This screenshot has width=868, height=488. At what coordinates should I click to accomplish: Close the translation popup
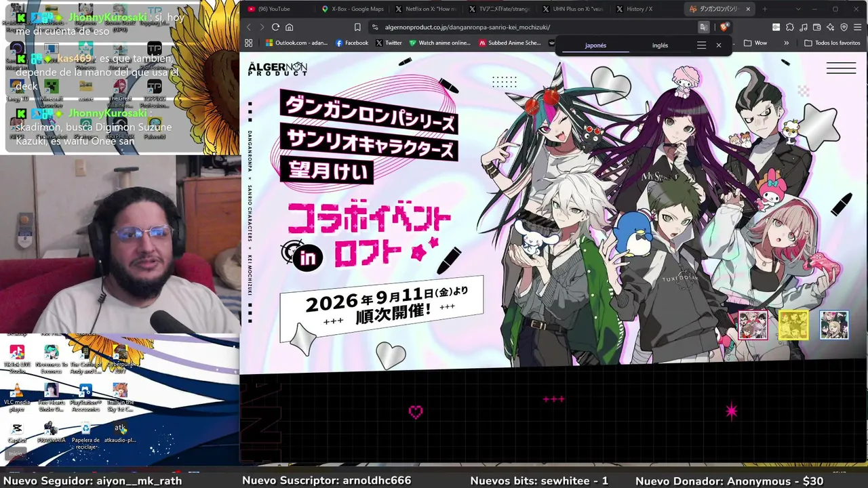coord(719,45)
